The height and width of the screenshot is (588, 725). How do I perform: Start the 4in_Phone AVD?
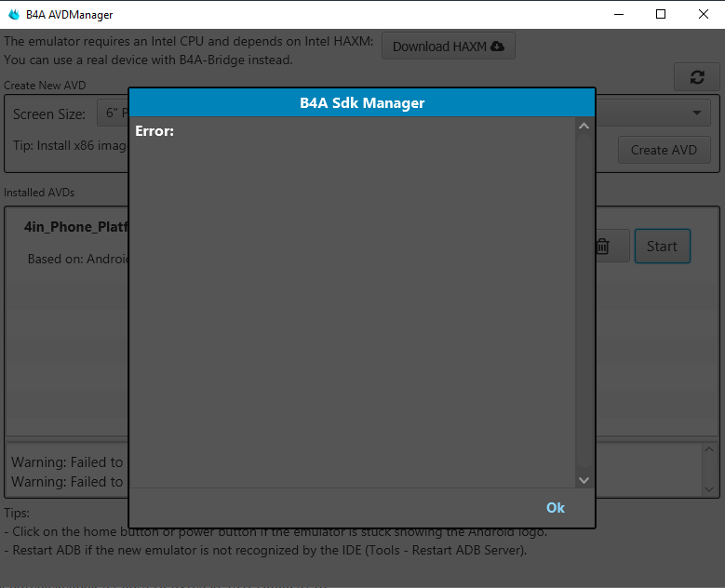point(662,246)
